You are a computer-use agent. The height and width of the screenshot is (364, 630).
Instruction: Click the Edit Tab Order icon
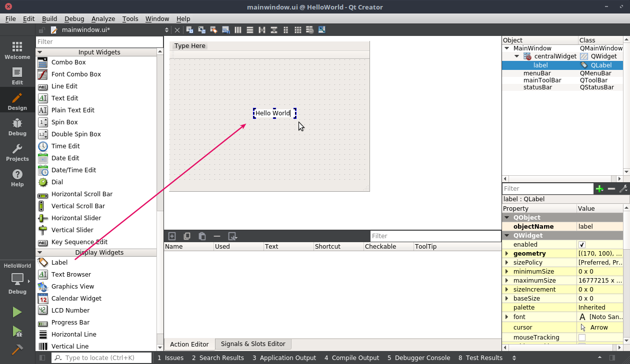[226, 30]
